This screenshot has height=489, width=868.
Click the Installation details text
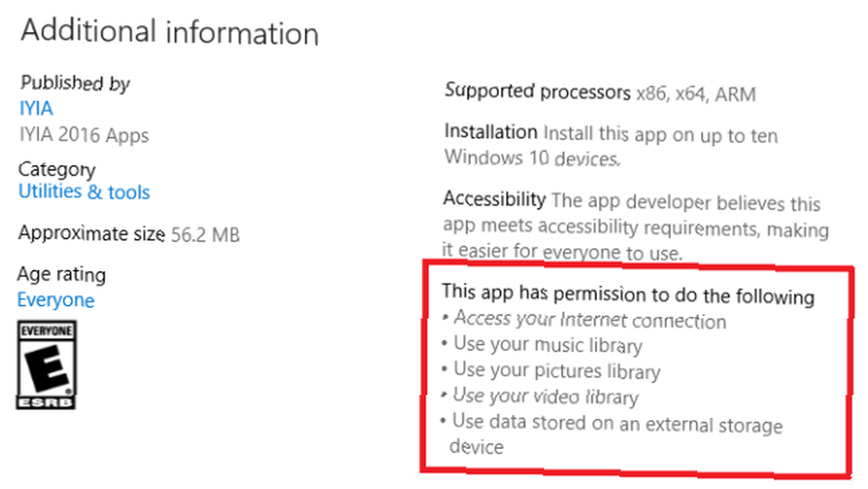coord(611,145)
